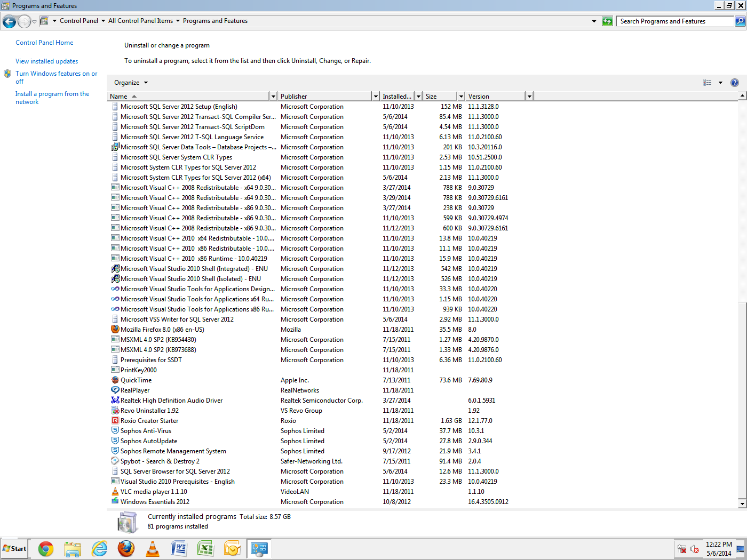Select SQL Server Browser for SQL Server 2012
The image size is (747, 560).
pyautogui.click(x=175, y=471)
